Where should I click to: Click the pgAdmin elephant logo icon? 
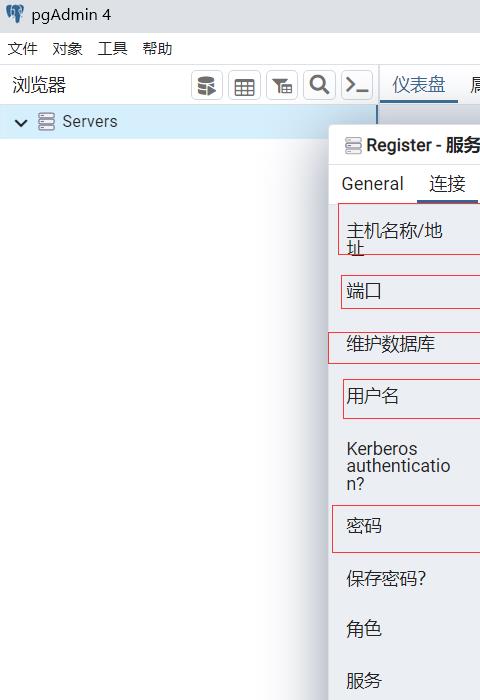pos(15,14)
